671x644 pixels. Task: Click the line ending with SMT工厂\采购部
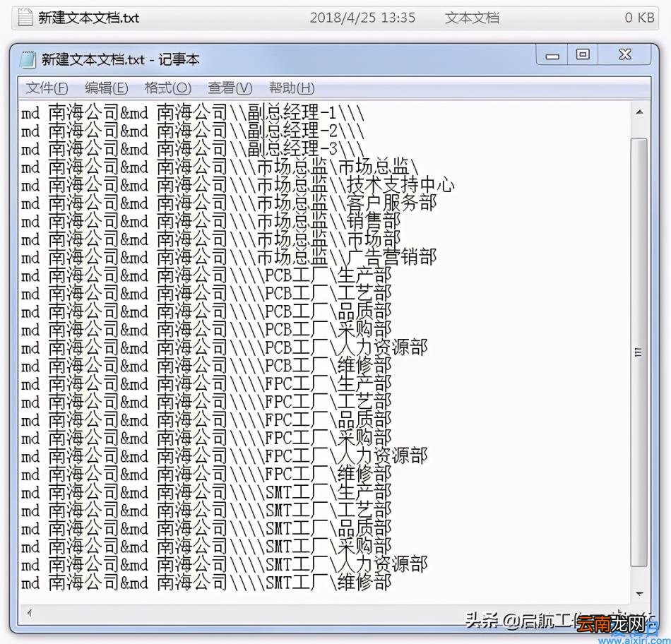tap(207, 547)
